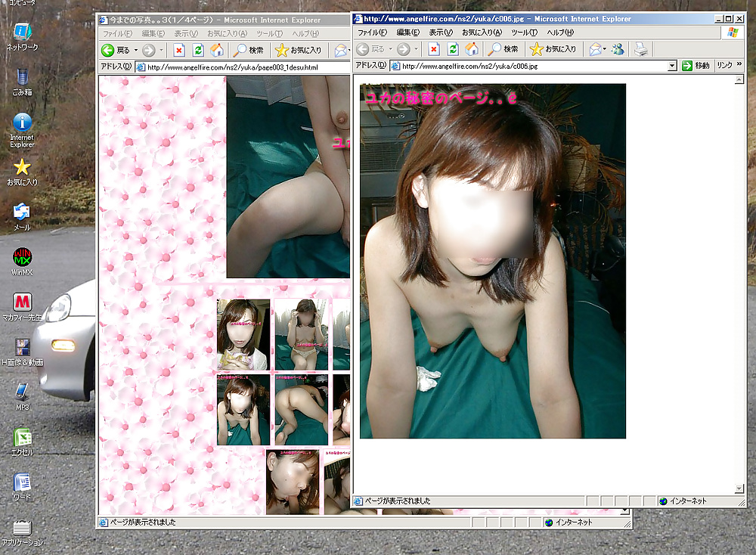Viewport: 756px width, 555px height.
Task: Click the Stop icon in the right browser window
Action: tap(434, 49)
